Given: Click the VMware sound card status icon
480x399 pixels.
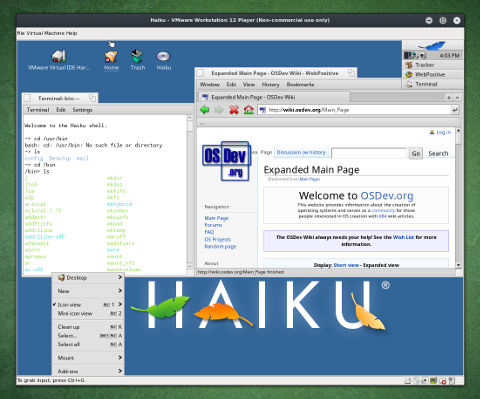Looking at the screenshot, I should [x=434, y=381].
